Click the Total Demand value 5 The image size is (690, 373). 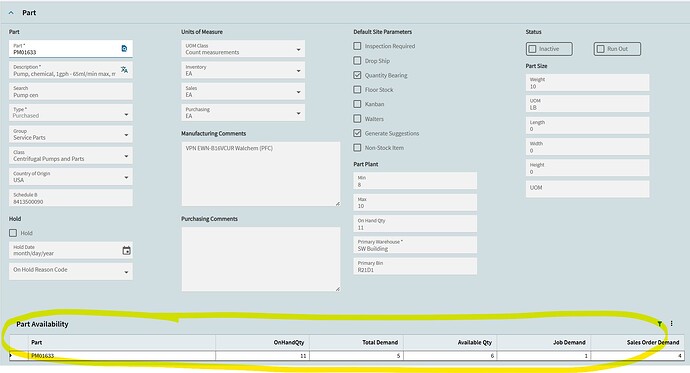coord(356,355)
